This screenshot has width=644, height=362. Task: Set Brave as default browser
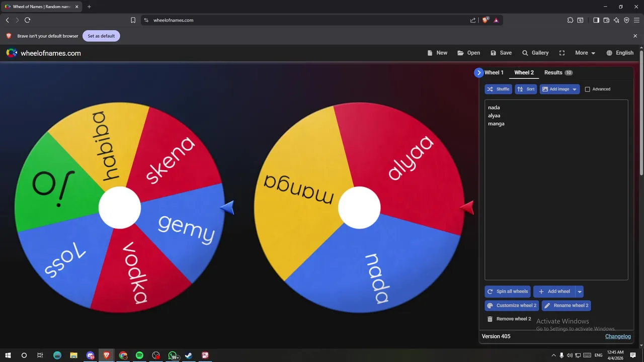click(x=101, y=36)
